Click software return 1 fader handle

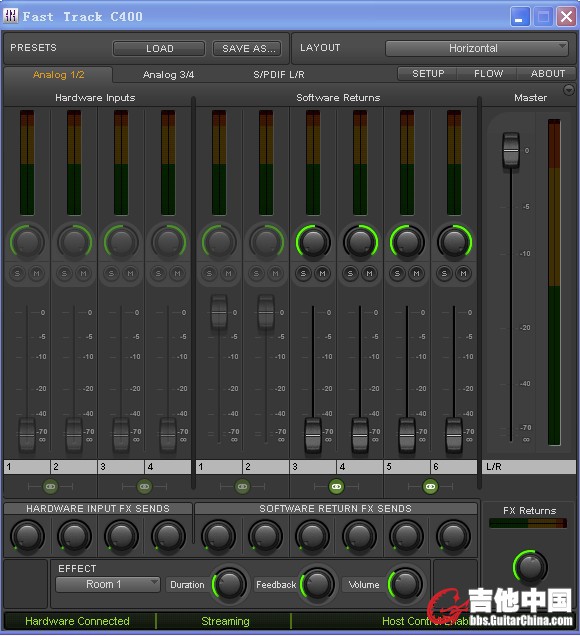[x=219, y=313]
